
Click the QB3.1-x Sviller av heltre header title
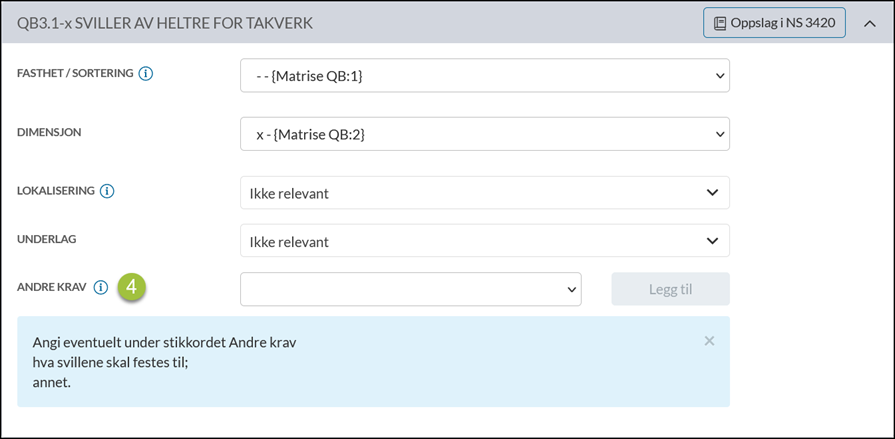[165, 23]
